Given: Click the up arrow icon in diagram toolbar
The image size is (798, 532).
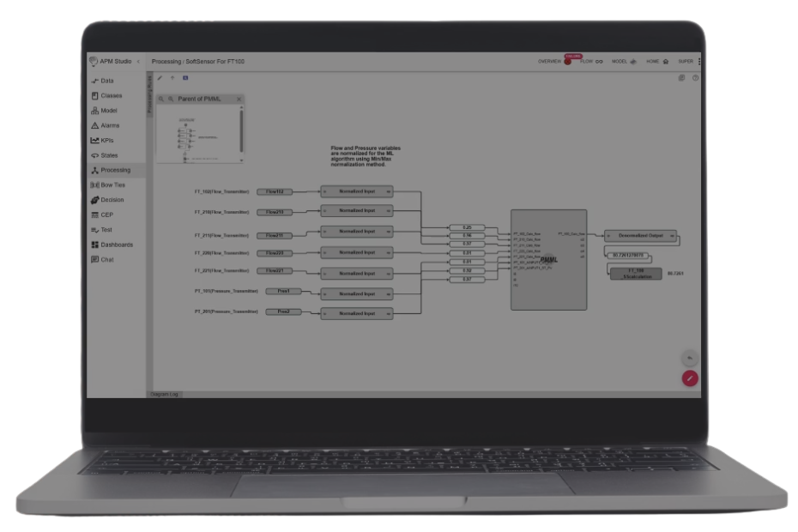Looking at the screenshot, I should 172,77.
